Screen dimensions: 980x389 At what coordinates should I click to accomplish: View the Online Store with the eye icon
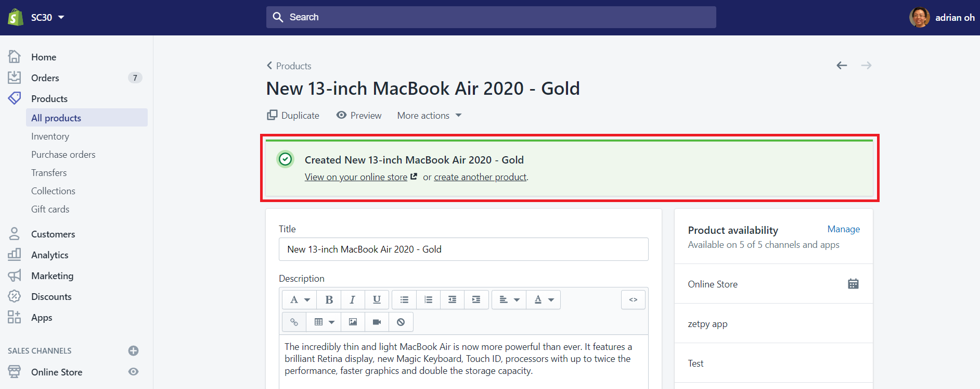[133, 372]
